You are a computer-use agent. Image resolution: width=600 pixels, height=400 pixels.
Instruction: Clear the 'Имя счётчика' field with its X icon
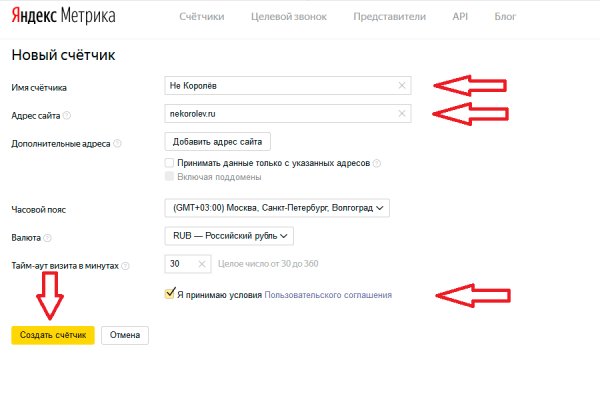402,86
